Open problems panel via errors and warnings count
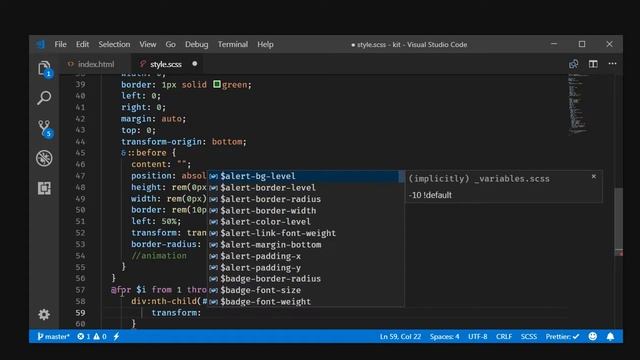This screenshot has height=360, width=640. pos(92,336)
